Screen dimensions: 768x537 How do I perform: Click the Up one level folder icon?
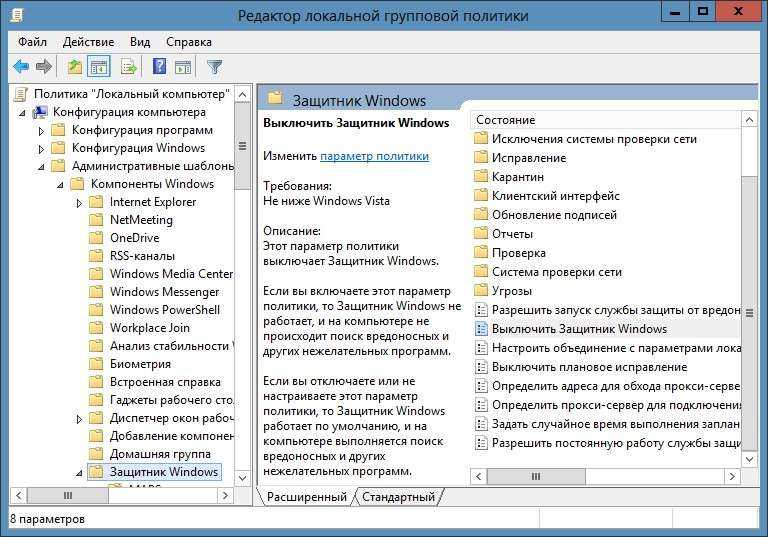click(74, 66)
